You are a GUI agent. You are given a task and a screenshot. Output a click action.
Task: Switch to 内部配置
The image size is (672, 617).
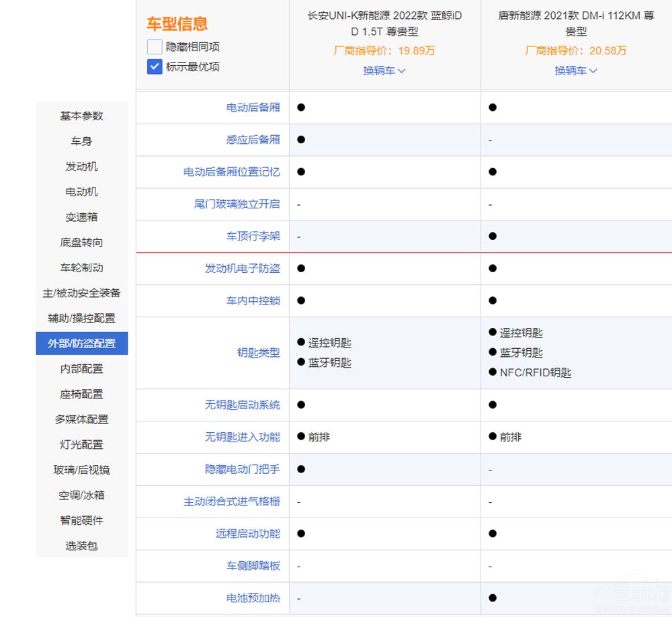click(81, 368)
